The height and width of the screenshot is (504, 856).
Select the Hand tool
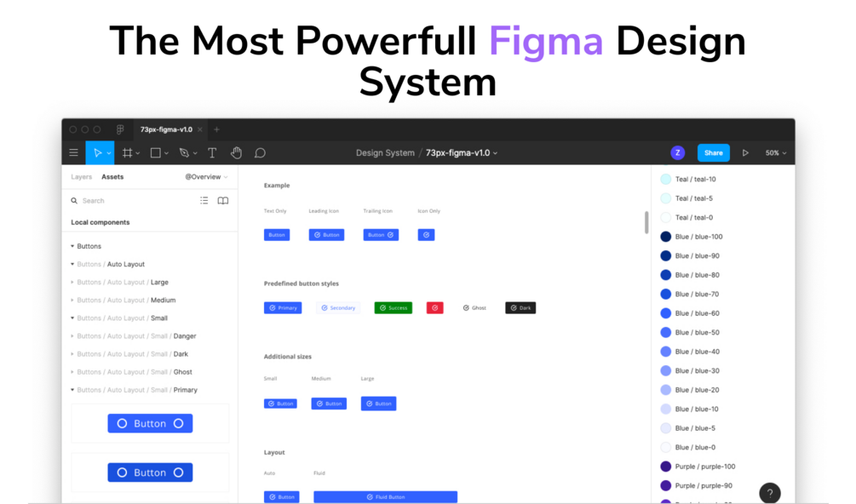236,152
